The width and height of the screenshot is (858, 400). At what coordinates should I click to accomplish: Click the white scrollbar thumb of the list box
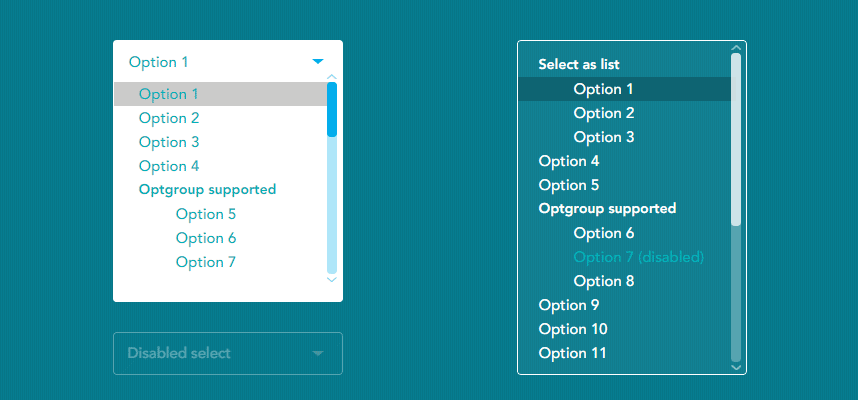point(736,140)
